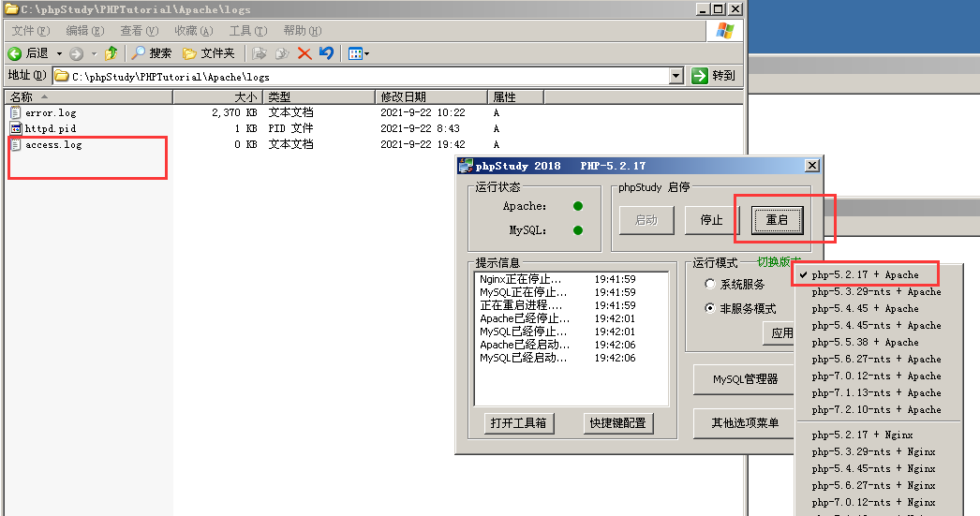Sort by the 属性 column header
Screen dimensions: 980x516
pyautogui.click(x=515, y=96)
